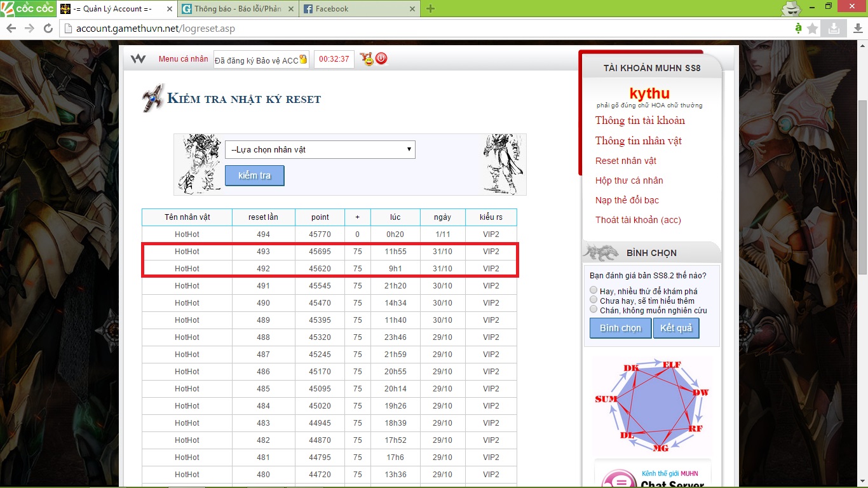The width and height of the screenshot is (868, 488).
Task: Click the point value '45770'
Action: [320, 234]
